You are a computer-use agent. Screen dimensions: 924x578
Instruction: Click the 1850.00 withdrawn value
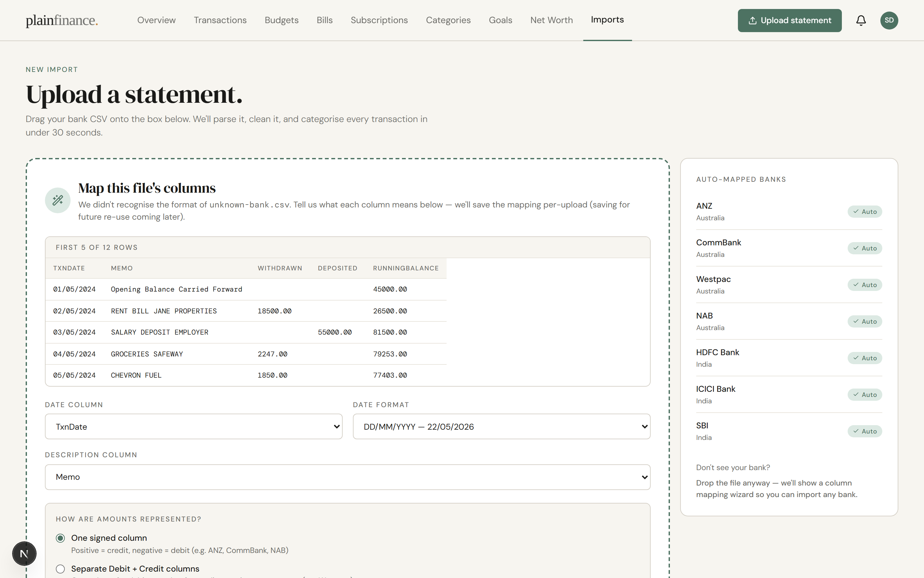(x=273, y=375)
